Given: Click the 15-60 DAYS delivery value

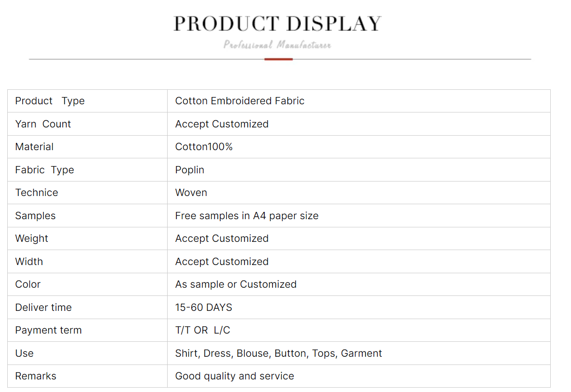Looking at the screenshot, I should (203, 308).
